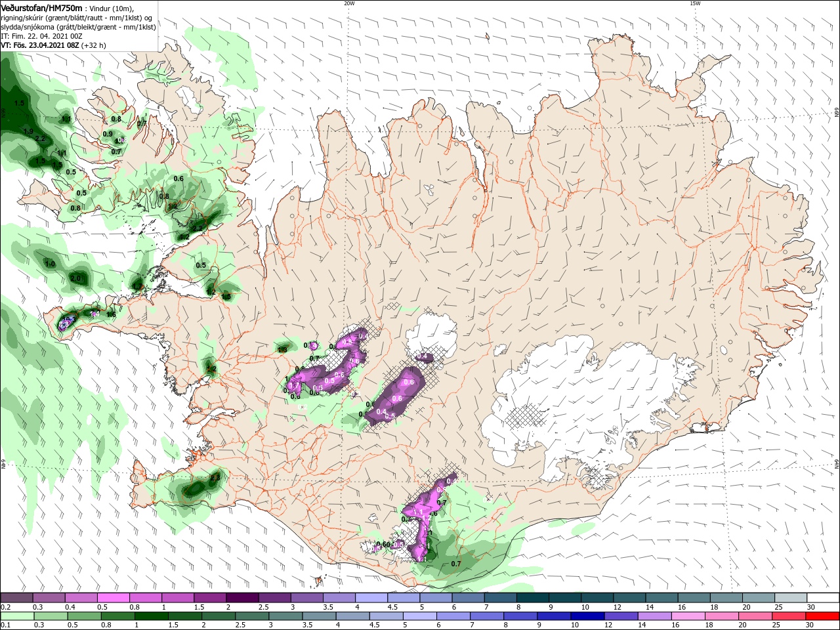Screen dimensions: 840x630
Task: Select the lightest green swatch between 0.1 and 0.3
Action: coord(16,616)
